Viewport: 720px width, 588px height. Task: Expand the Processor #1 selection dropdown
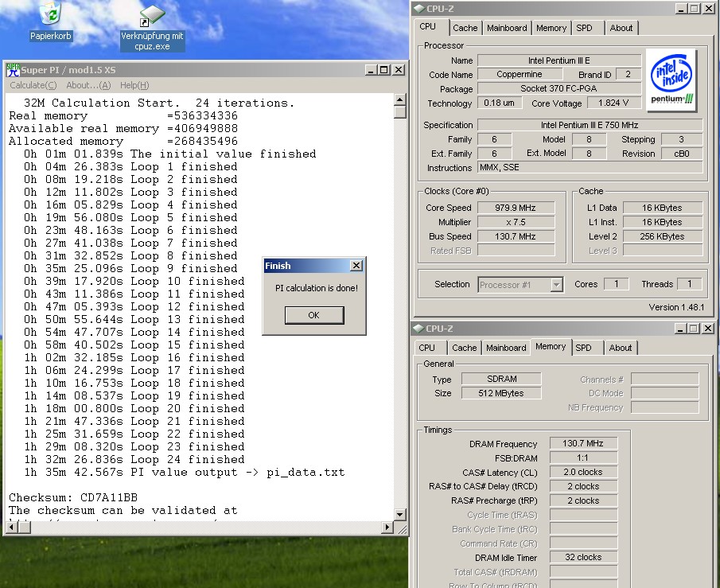[x=557, y=285]
